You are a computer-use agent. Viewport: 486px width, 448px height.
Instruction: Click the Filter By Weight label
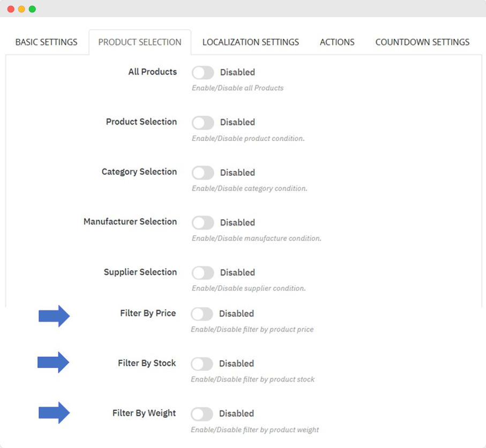click(x=144, y=413)
